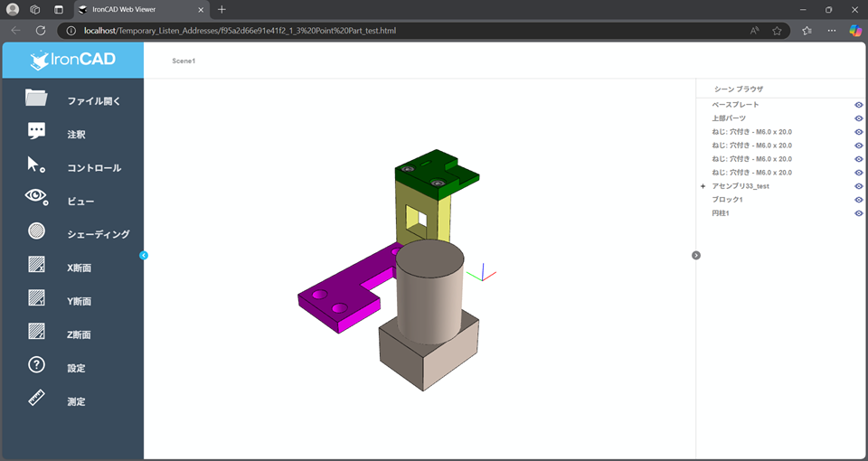Click the IronCAD logo
868x461 pixels.
click(x=73, y=61)
